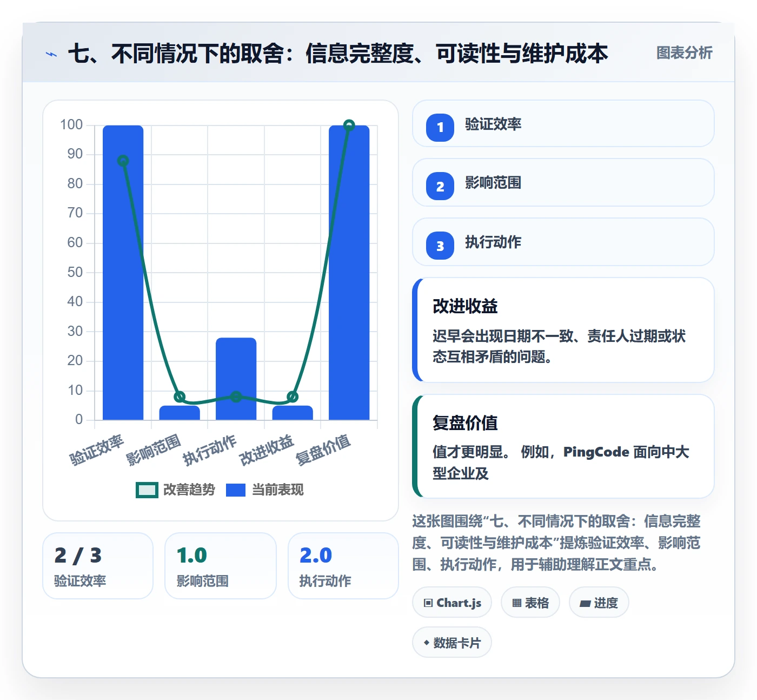Open the 改进收益 card
Viewport: 757px width, 700px height.
[563, 330]
